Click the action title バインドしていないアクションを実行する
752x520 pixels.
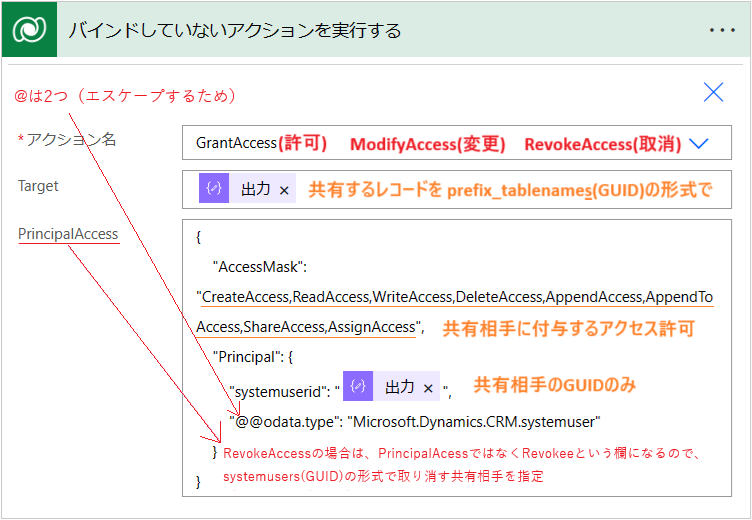pyautogui.click(x=235, y=30)
